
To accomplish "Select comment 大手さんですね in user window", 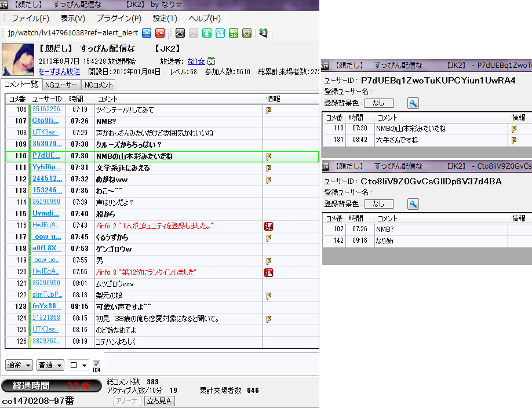I will [427, 140].
